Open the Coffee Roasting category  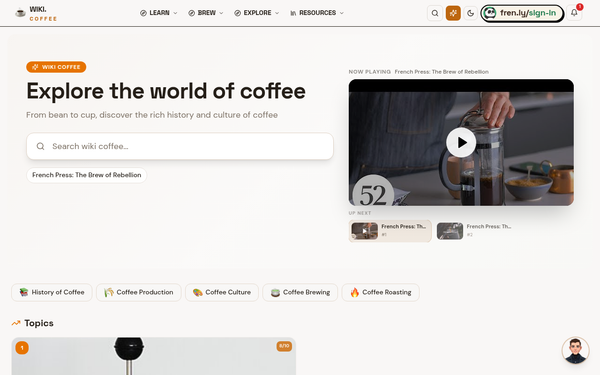coord(380,292)
